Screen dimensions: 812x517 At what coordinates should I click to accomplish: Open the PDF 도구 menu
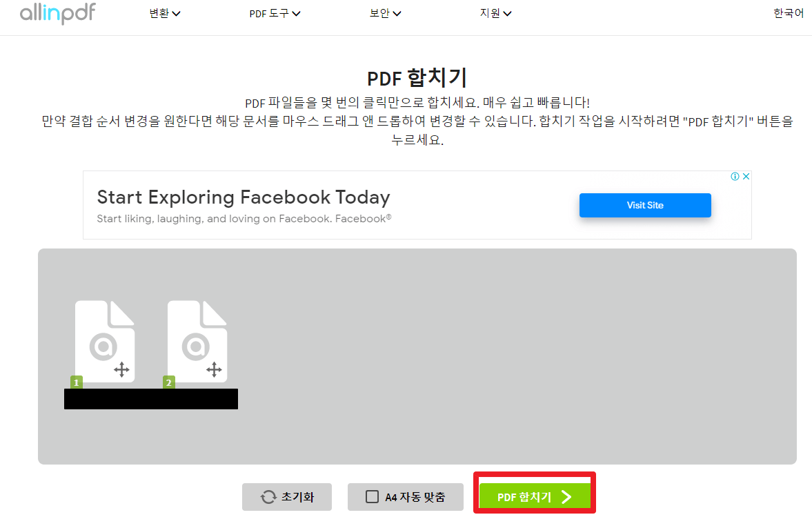pos(275,14)
